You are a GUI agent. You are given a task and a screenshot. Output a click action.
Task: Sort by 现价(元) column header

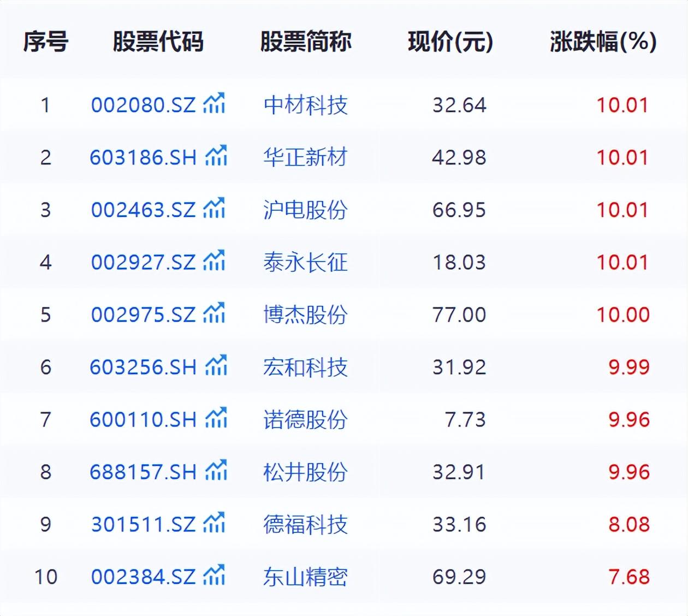(x=450, y=42)
